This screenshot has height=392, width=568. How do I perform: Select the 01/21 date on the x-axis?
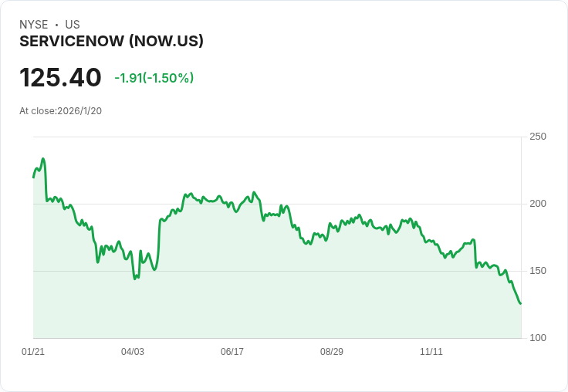[x=33, y=352]
